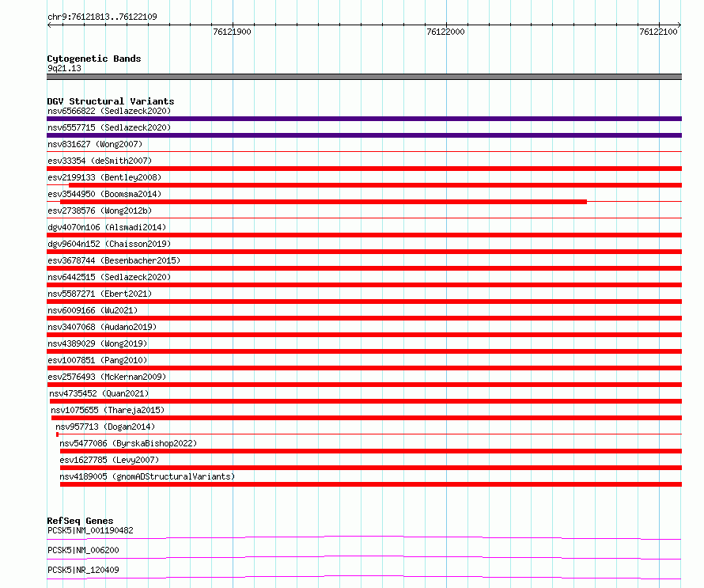Select the Cytogenetic Bands track title
The width and height of the screenshot is (704, 588).
(94, 59)
